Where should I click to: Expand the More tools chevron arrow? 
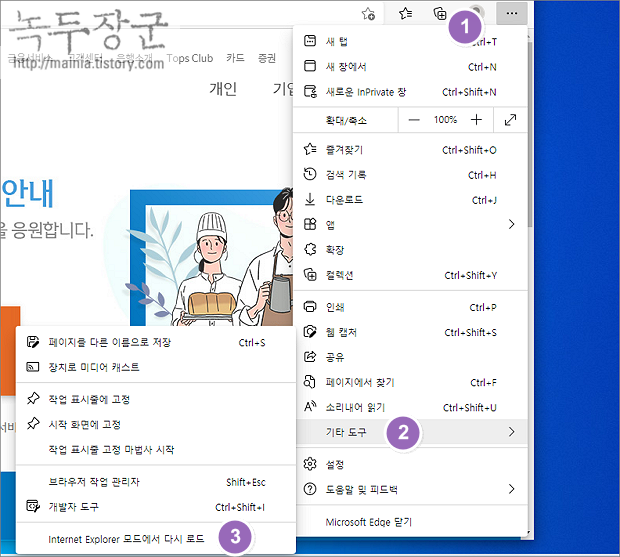(512, 432)
